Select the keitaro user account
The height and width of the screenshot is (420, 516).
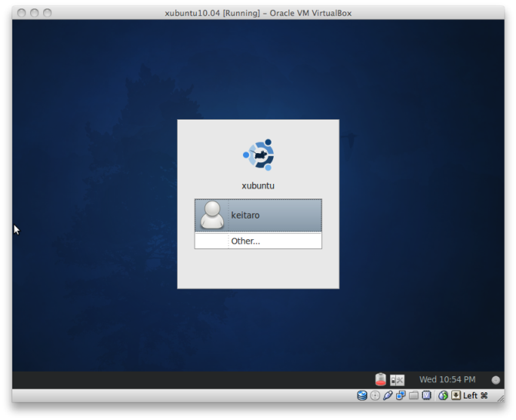258,215
